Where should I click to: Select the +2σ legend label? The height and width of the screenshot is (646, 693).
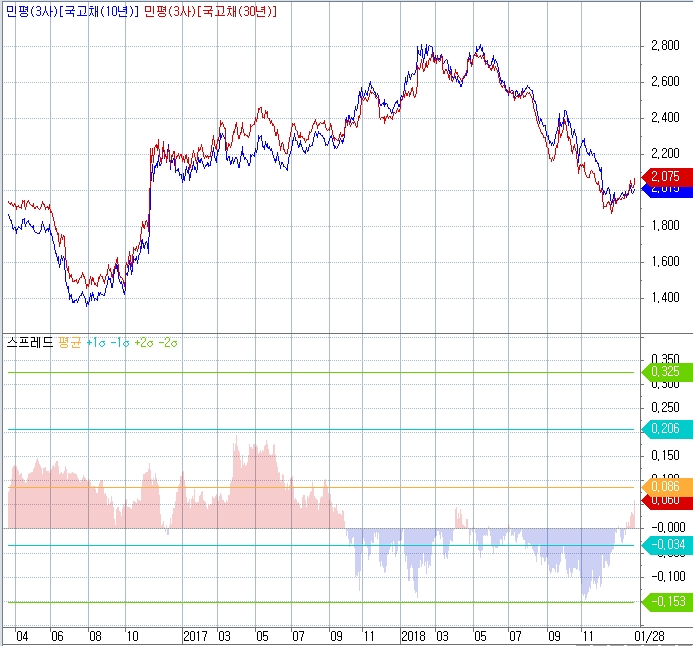point(143,343)
